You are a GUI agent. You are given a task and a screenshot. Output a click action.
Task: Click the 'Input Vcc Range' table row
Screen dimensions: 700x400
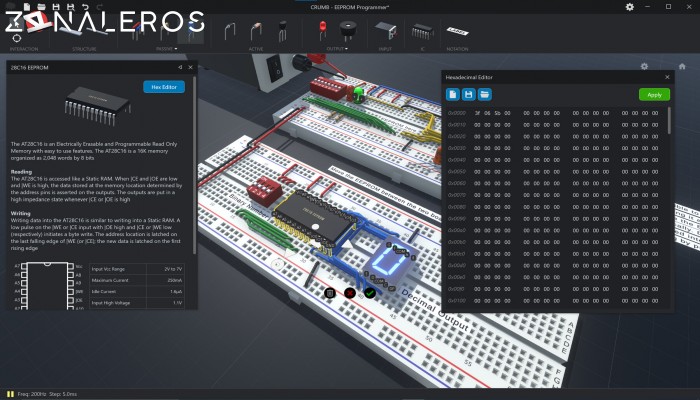click(137, 269)
